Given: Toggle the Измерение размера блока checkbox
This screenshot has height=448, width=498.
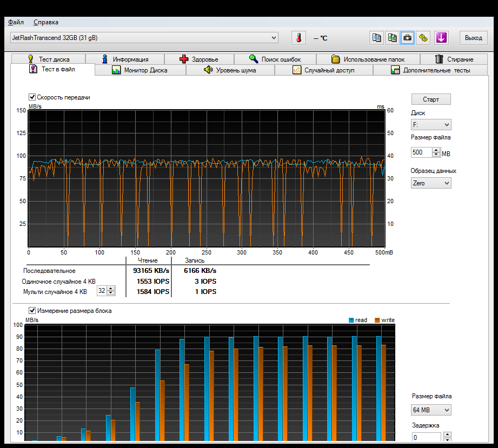Looking at the screenshot, I should [x=32, y=310].
